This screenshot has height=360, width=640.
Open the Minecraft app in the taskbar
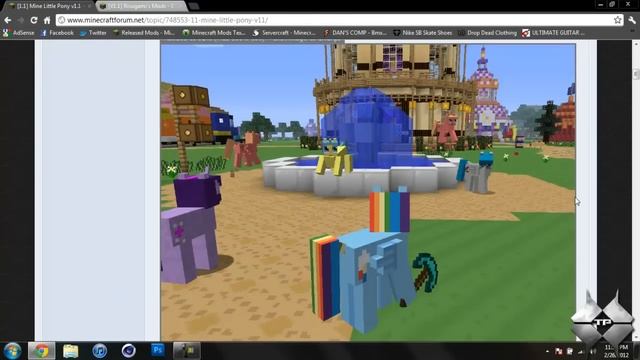click(187, 351)
